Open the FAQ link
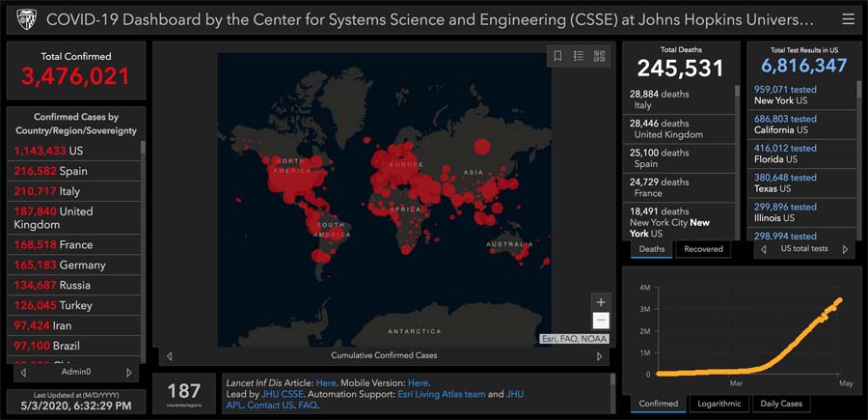868x420 pixels. point(308,406)
